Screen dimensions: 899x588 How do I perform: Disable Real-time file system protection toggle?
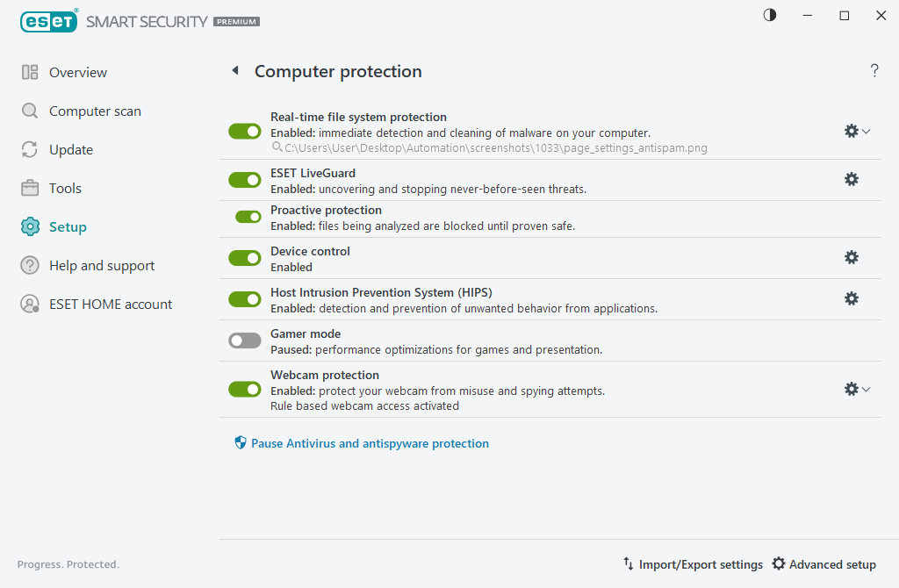245,131
